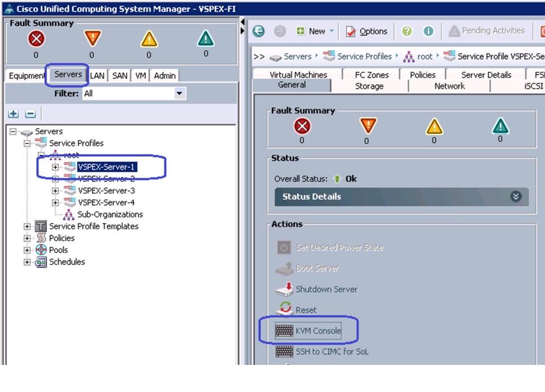
Task: Expand the Policies tree node
Action: click(27, 238)
